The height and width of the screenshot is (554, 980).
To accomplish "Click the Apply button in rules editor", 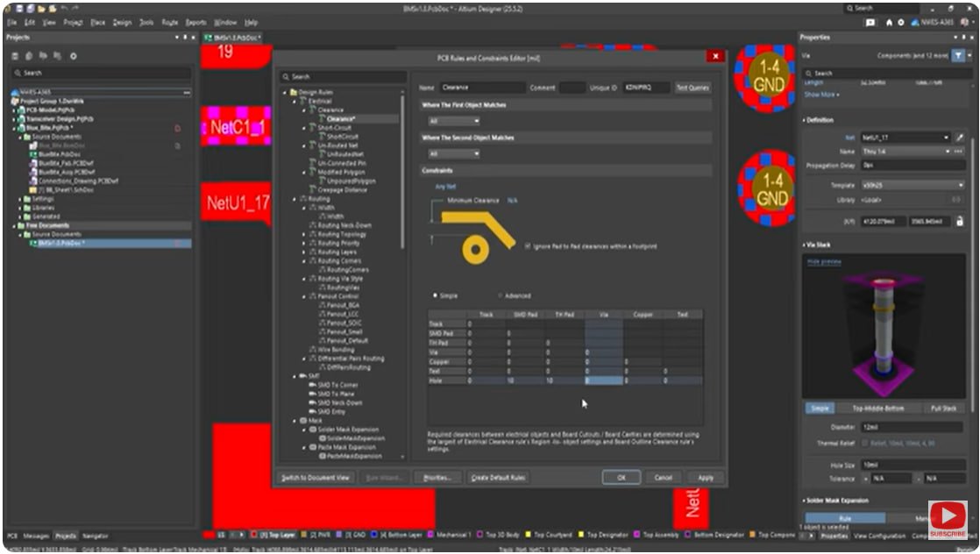I will pyautogui.click(x=706, y=478).
